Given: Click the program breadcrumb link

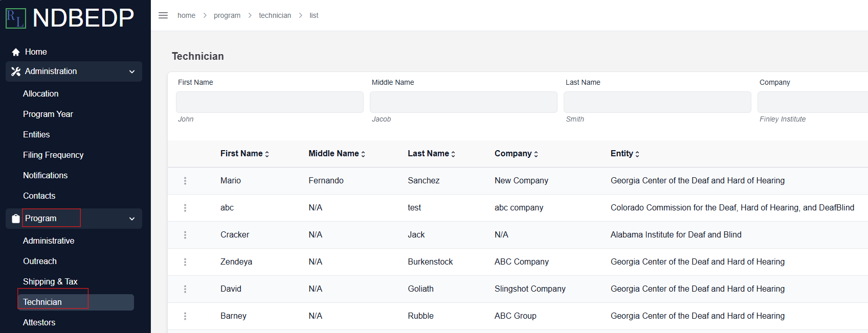Looking at the screenshot, I should (227, 15).
